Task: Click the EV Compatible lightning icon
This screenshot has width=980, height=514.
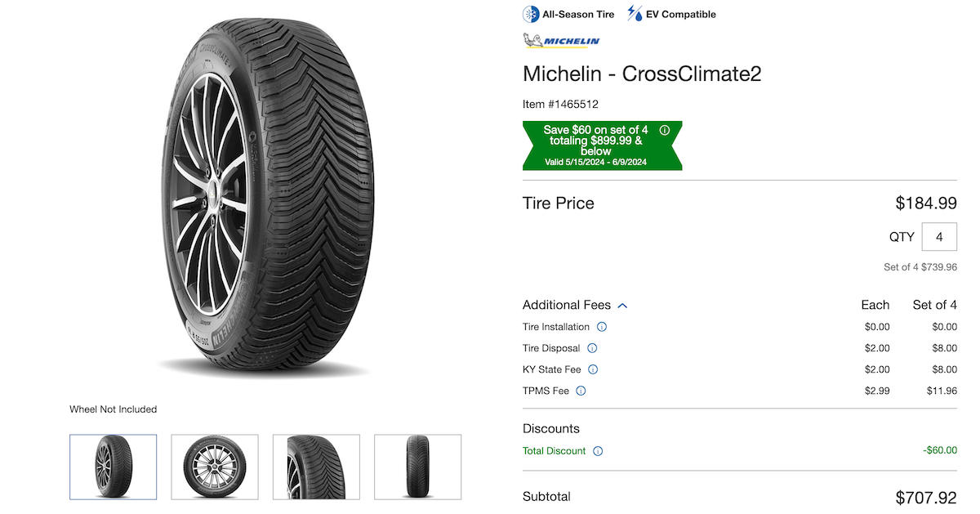Action: 635,14
